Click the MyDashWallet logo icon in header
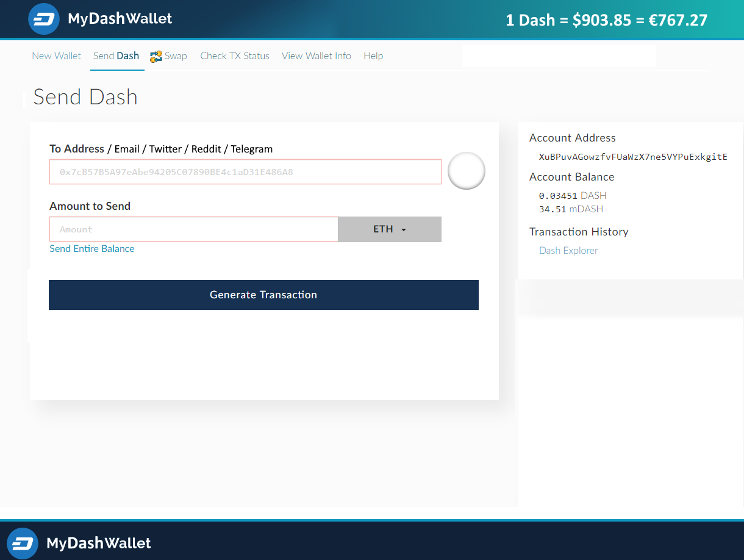Viewport: 744px width, 560px height. (x=43, y=19)
